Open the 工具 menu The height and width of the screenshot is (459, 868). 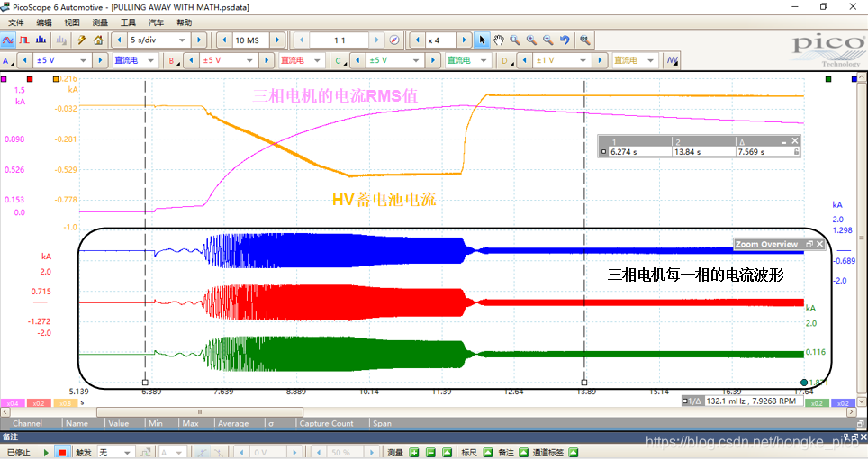point(129,22)
